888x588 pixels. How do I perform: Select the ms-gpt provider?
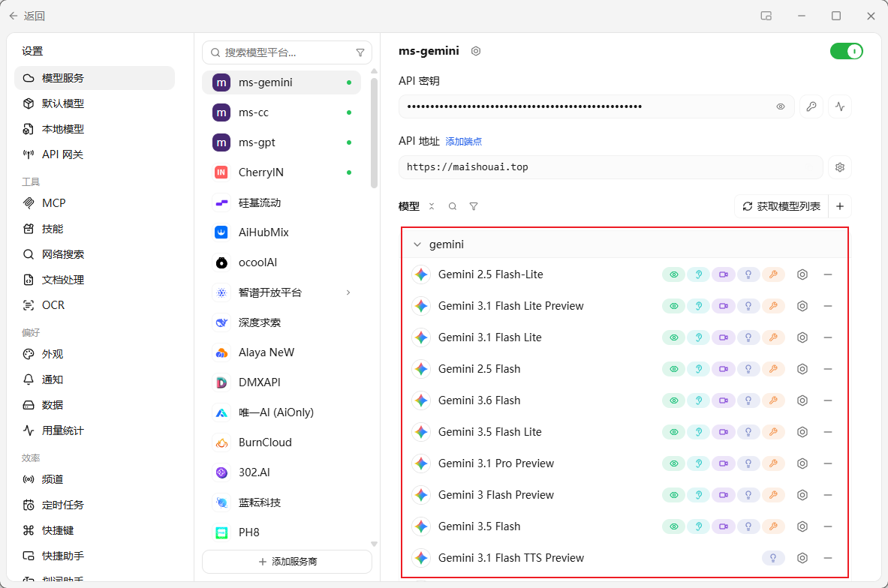281,142
